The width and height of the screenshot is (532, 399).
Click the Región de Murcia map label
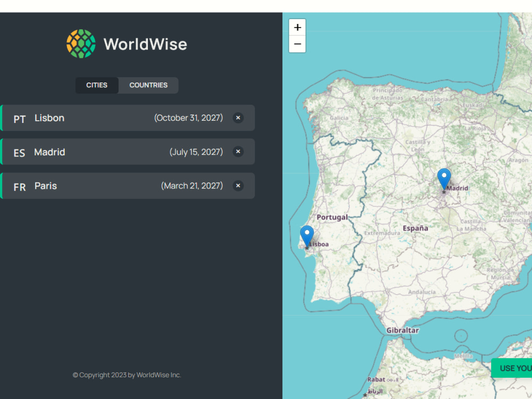pos(501,273)
